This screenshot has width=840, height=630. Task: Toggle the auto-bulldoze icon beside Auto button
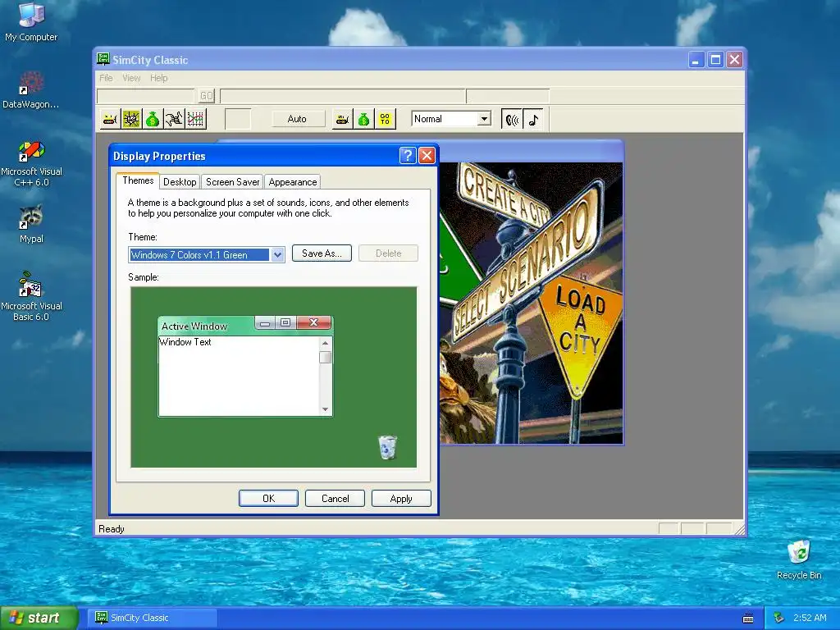tap(342, 119)
